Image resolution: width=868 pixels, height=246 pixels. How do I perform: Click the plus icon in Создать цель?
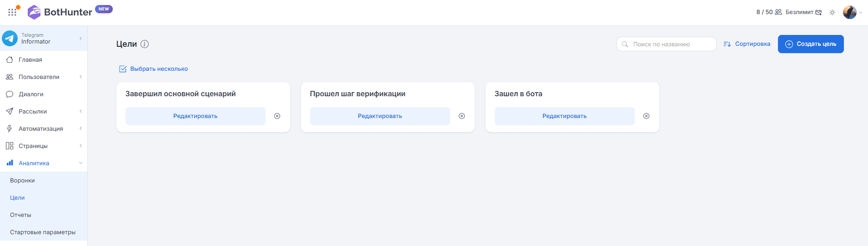789,44
